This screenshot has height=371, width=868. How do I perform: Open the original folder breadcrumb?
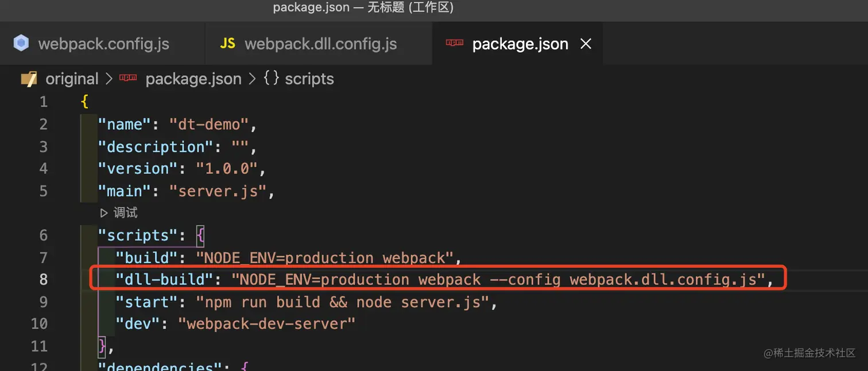[72, 79]
